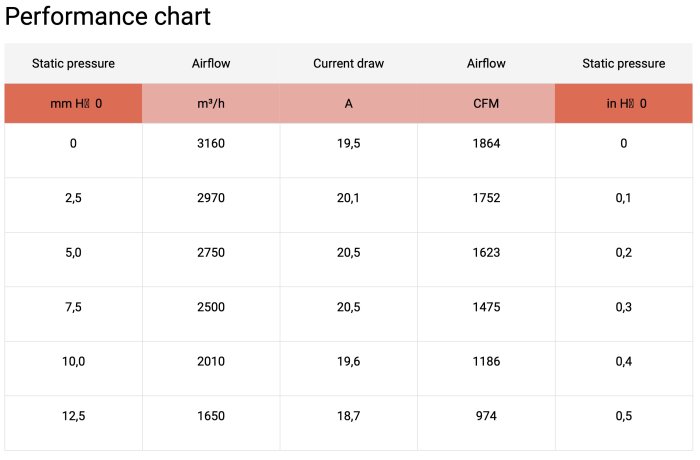Click the 1864 CFM airflow cell

point(486,143)
